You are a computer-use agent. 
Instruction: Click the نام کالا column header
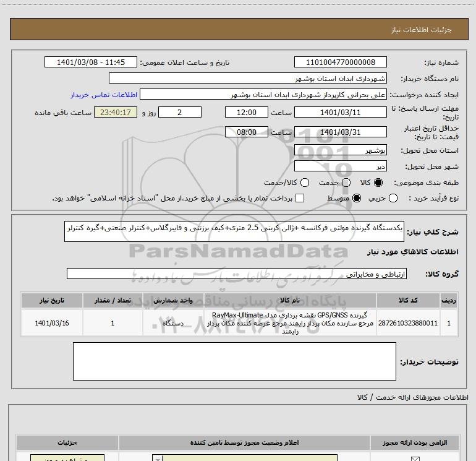(x=290, y=300)
